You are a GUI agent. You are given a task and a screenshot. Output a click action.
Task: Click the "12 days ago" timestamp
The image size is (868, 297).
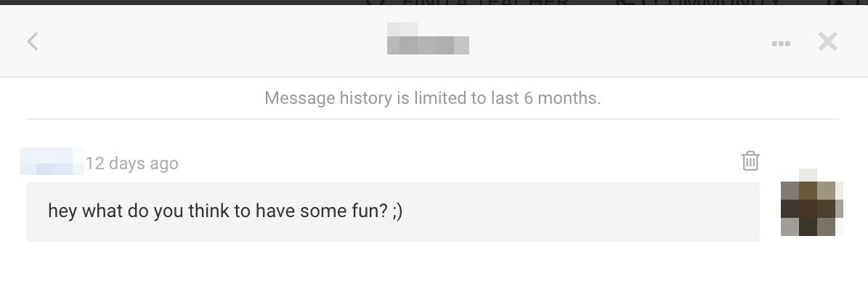click(x=131, y=163)
